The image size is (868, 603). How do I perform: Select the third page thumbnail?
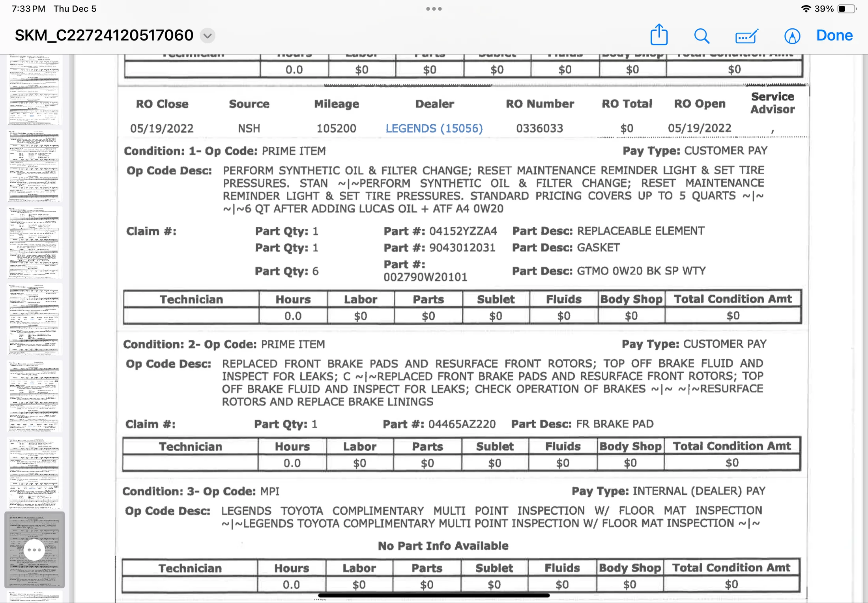coord(34,243)
